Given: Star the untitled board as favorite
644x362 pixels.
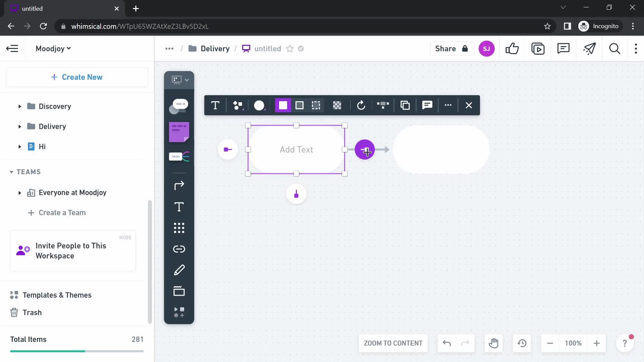Looking at the screenshot, I should 290,49.
